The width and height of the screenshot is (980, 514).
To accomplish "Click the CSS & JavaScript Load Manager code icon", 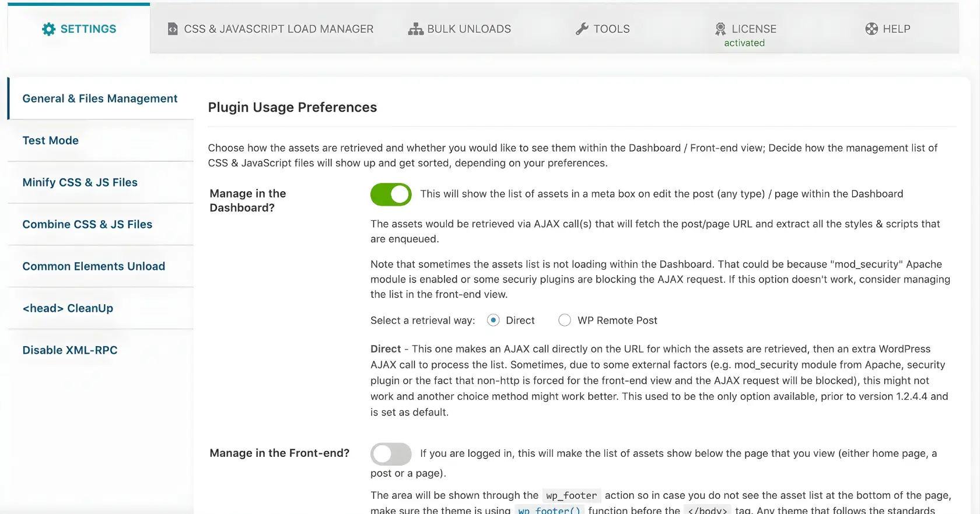I will 172,28.
